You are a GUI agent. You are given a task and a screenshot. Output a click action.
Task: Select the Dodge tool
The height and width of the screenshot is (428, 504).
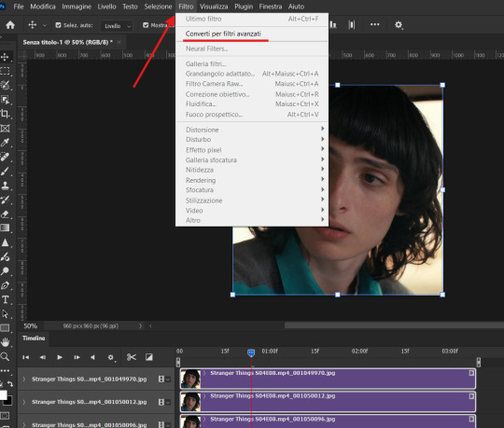point(5,271)
